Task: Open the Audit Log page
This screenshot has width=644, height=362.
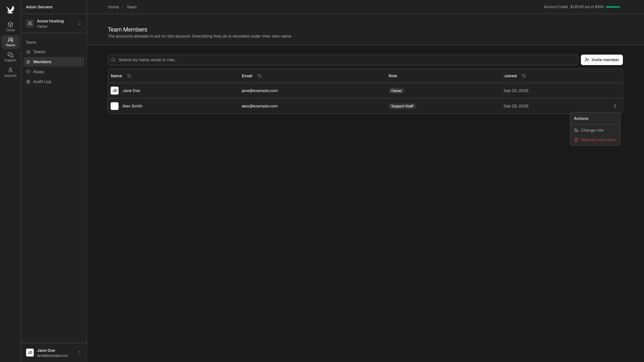Action: 54,81
